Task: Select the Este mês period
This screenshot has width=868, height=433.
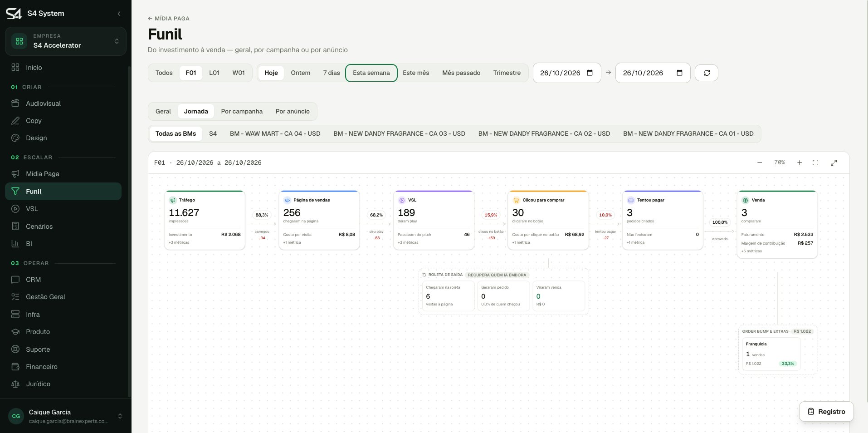Action: click(x=416, y=73)
